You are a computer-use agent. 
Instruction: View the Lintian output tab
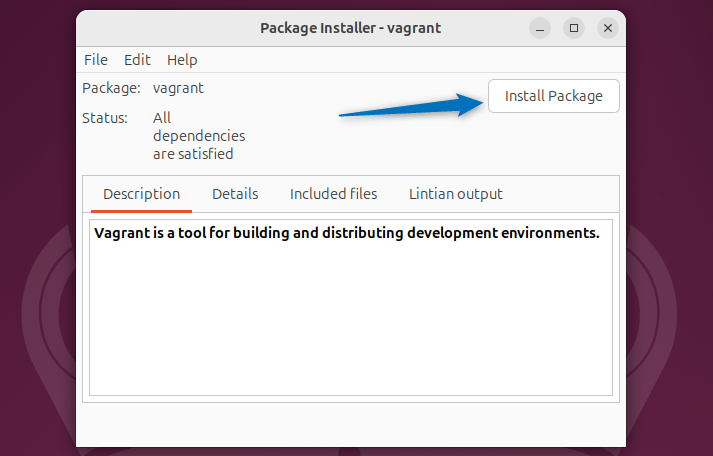click(x=455, y=194)
